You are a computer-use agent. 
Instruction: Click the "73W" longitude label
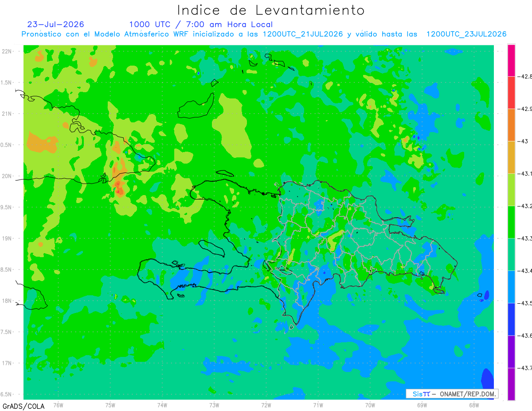pyautogui.click(x=214, y=405)
